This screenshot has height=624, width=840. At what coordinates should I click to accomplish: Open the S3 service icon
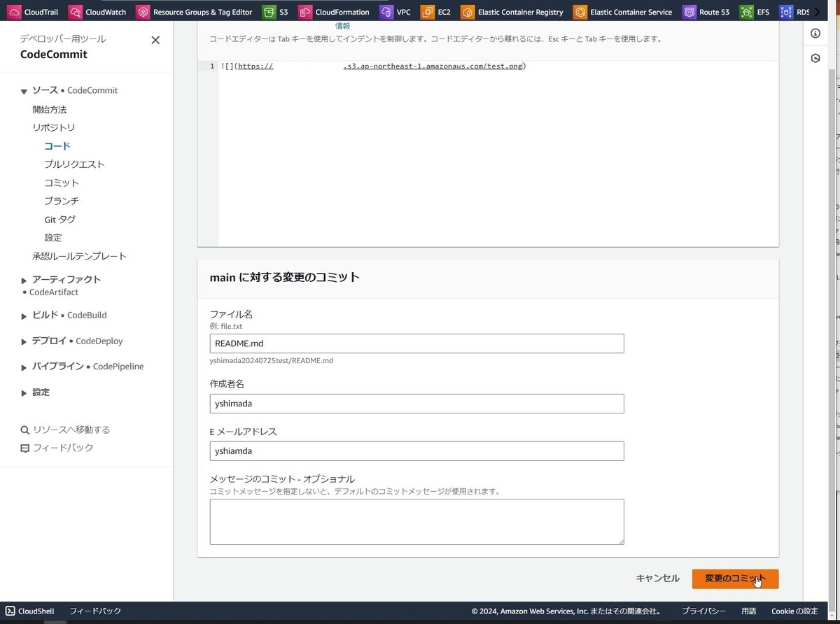[x=269, y=12]
